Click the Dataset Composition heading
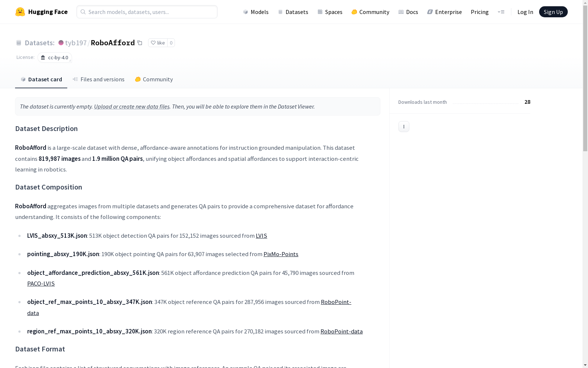 [x=49, y=187]
